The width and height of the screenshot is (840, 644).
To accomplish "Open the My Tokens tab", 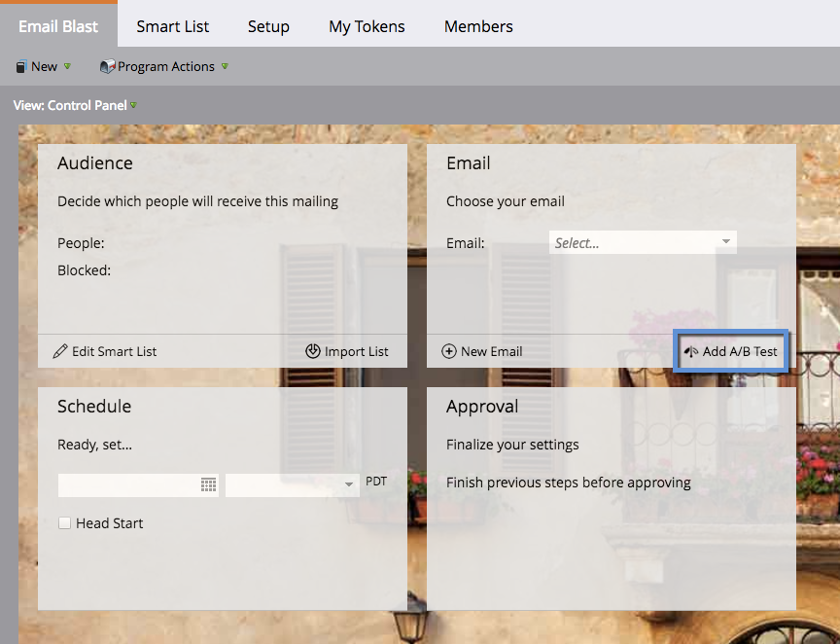I will tap(367, 26).
